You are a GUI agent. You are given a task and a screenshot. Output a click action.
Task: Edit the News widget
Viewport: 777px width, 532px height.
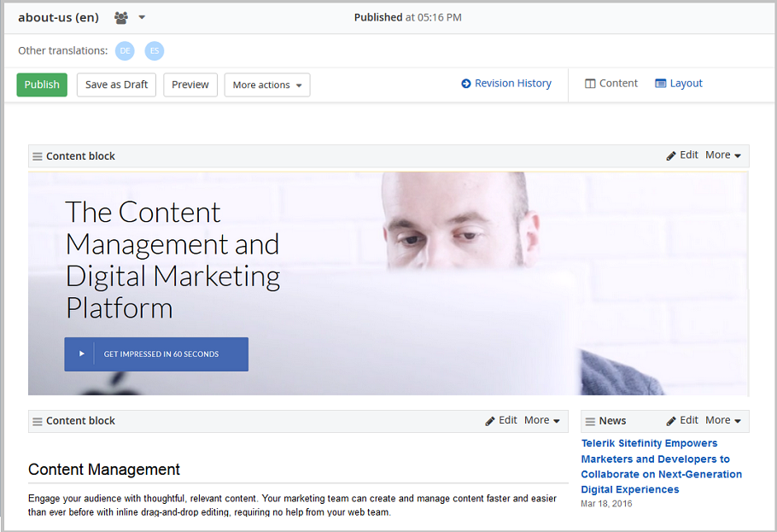tap(682, 420)
